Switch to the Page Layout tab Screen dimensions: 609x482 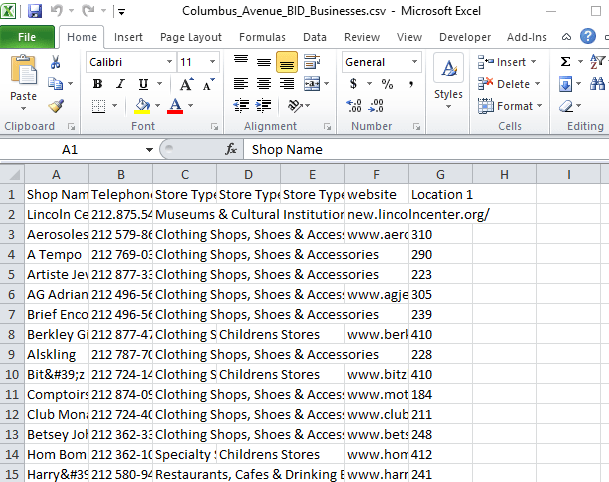(191, 37)
